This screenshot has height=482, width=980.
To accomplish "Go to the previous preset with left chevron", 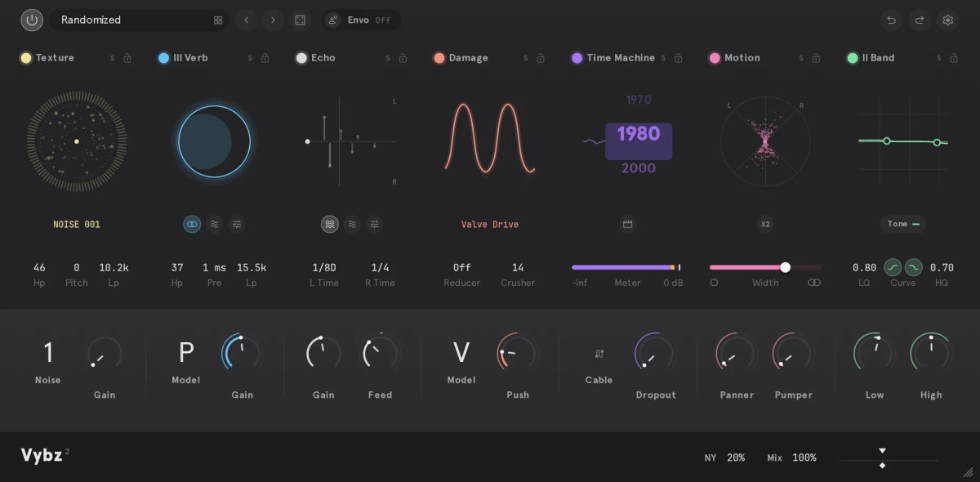I will 247,20.
